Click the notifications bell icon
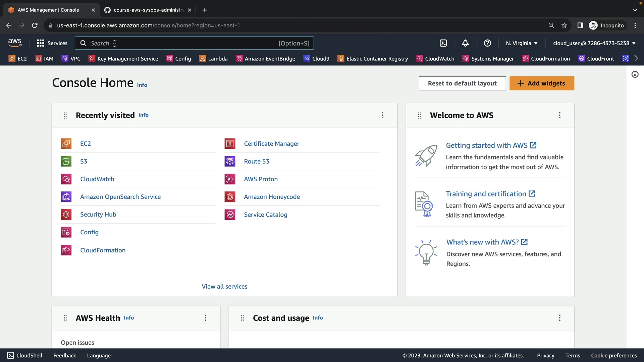Image resolution: width=644 pixels, height=362 pixels. [465, 43]
